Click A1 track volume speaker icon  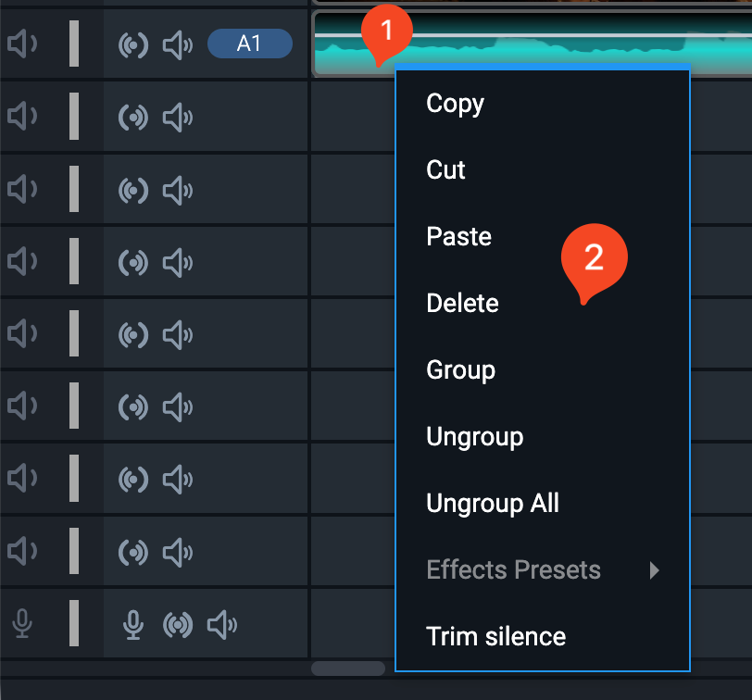pyautogui.click(x=178, y=45)
